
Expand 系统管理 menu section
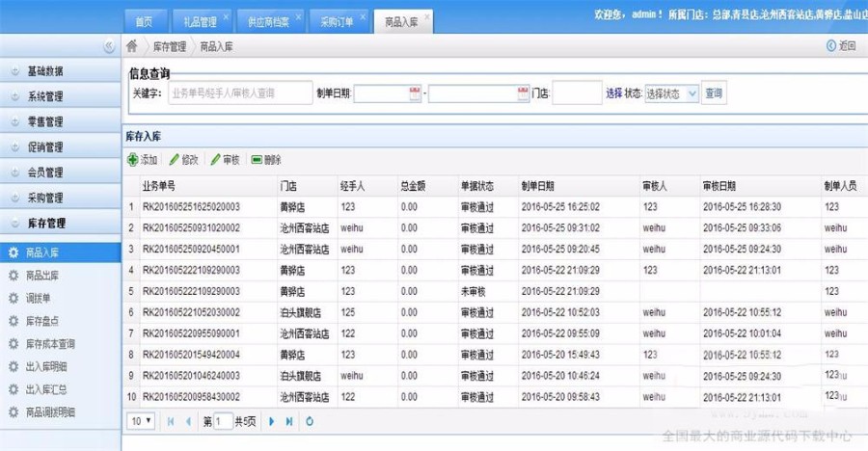pos(61,96)
